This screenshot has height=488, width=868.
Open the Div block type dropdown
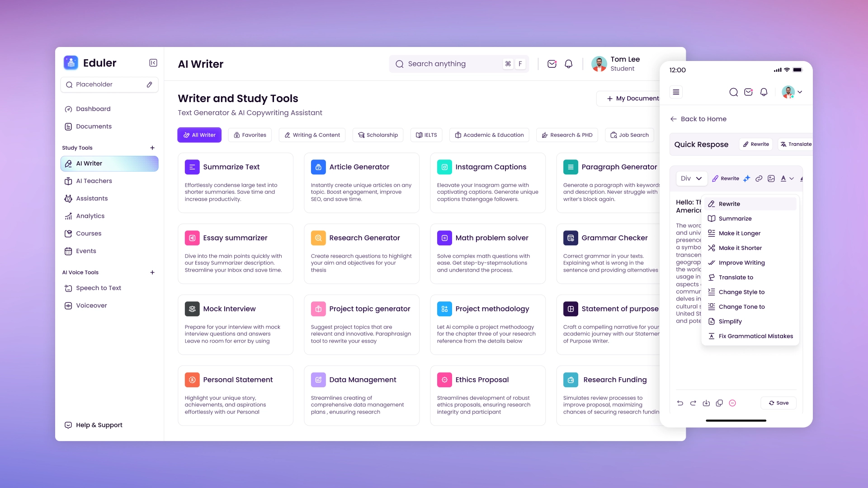click(691, 178)
